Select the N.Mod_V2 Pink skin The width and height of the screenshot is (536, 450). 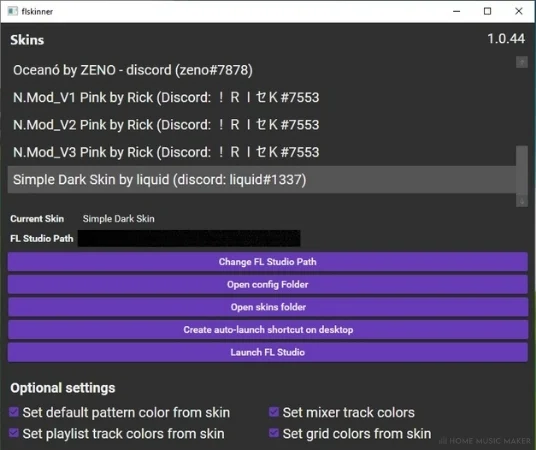pyautogui.click(x=262, y=125)
